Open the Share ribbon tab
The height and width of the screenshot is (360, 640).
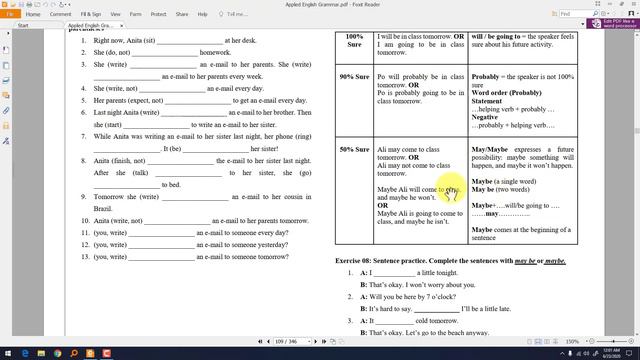tap(182, 14)
